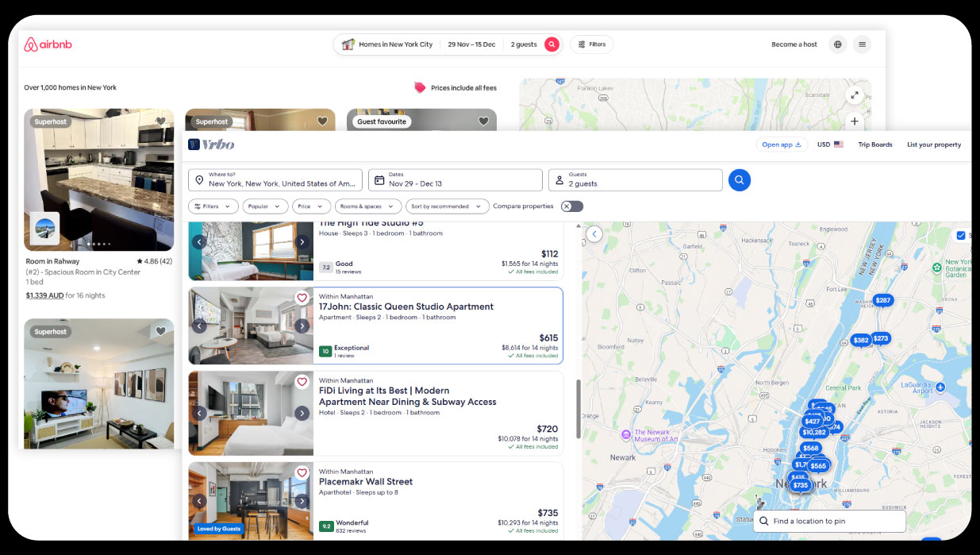Image resolution: width=980 pixels, height=555 pixels.
Task: Favorite the Placemakr Wall Street listing
Action: coord(302,473)
